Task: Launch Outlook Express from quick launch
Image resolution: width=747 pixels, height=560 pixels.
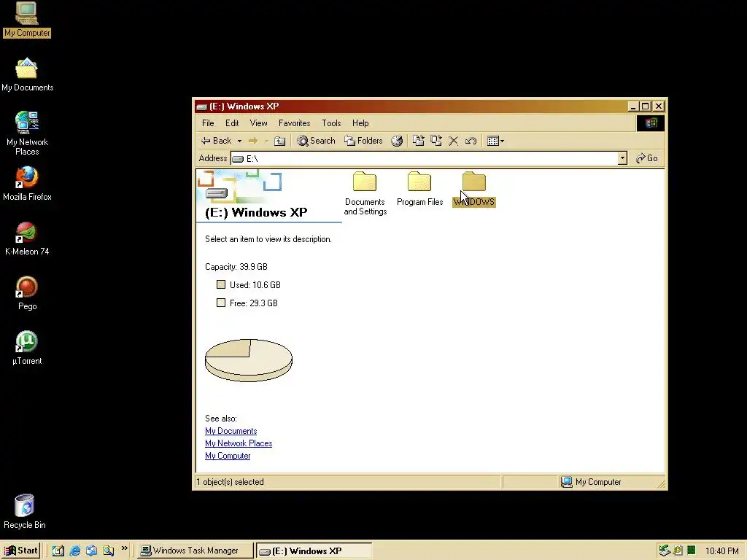Action: [x=91, y=551]
